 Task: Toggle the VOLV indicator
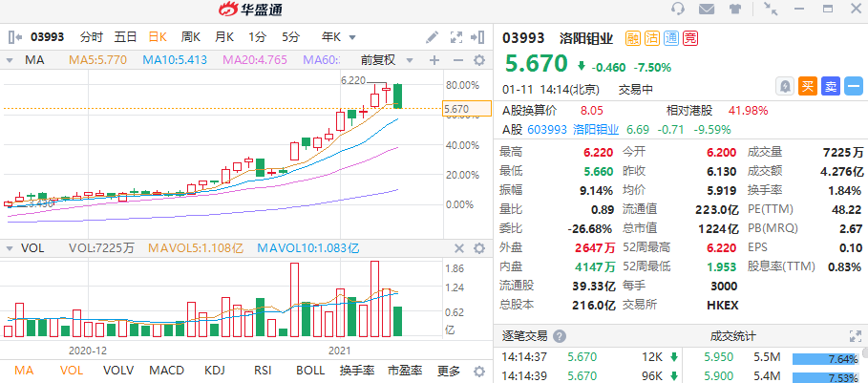tap(118, 371)
